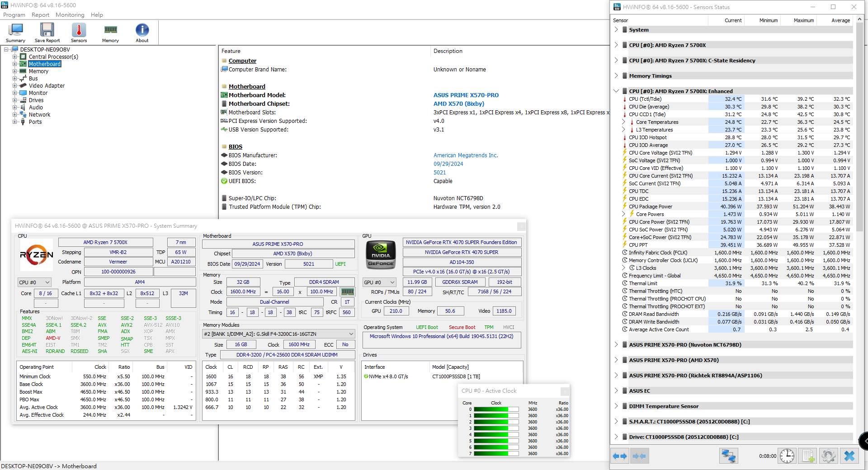Click expand columns arrows in Sensors window
Viewport: 868px width, 470px height.
pos(620,456)
